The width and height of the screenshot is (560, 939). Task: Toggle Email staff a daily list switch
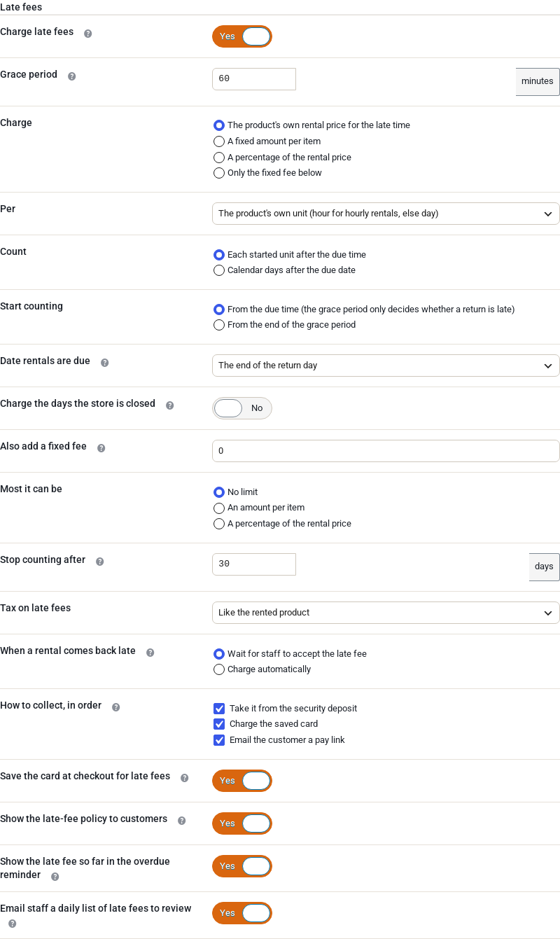(242, 913)
